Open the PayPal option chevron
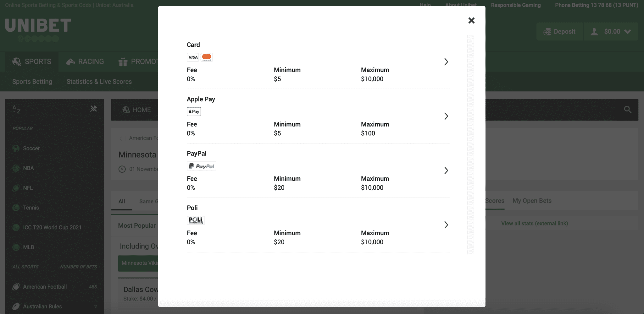 click(446, 171)
